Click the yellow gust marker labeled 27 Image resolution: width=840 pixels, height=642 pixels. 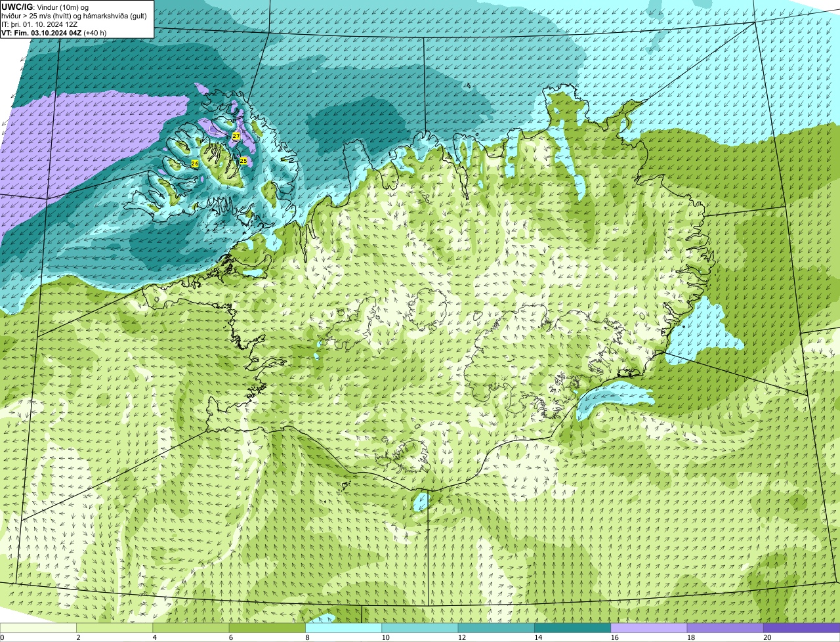pyautogui.click(x=236, y=136)
